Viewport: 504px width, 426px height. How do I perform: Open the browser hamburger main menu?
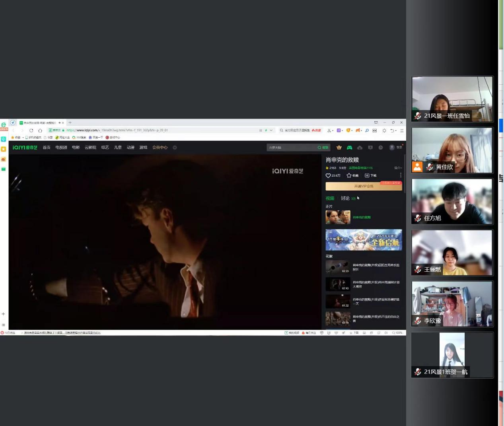point(402,130)
